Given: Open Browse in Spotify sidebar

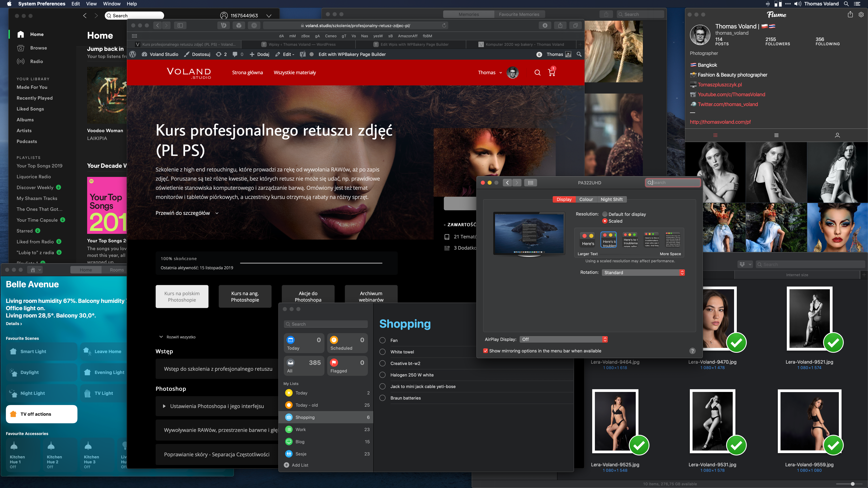Looking at the screenshot, I should click(38, 48).
